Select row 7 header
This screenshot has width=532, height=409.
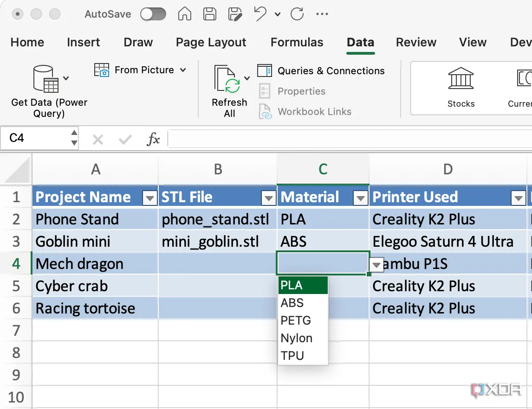[x=16, y=330]
